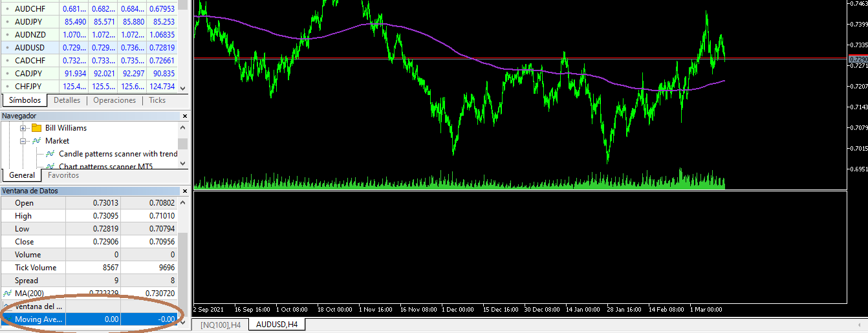Select the AUDUSD,H4 chart tab
This screenshot has width=868, height=333.
pyautogui.click(x=278, y=324)
